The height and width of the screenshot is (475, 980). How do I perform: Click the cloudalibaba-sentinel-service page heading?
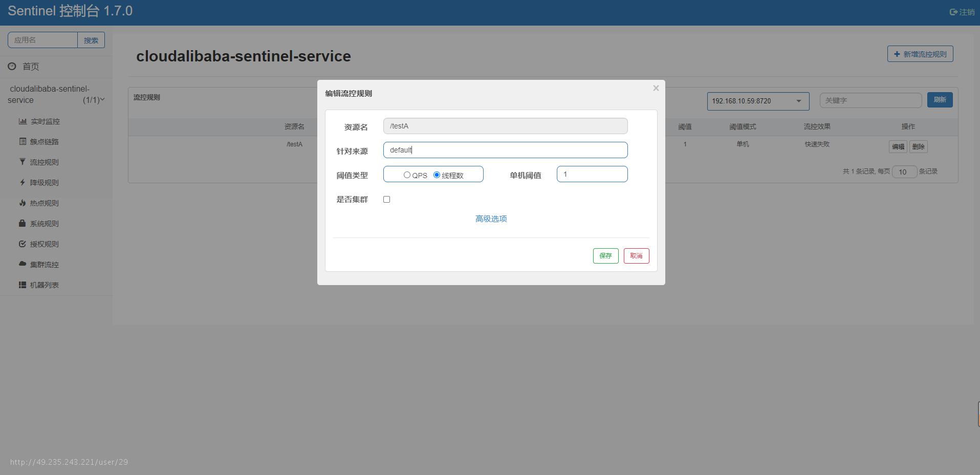(x=244, y=56)
